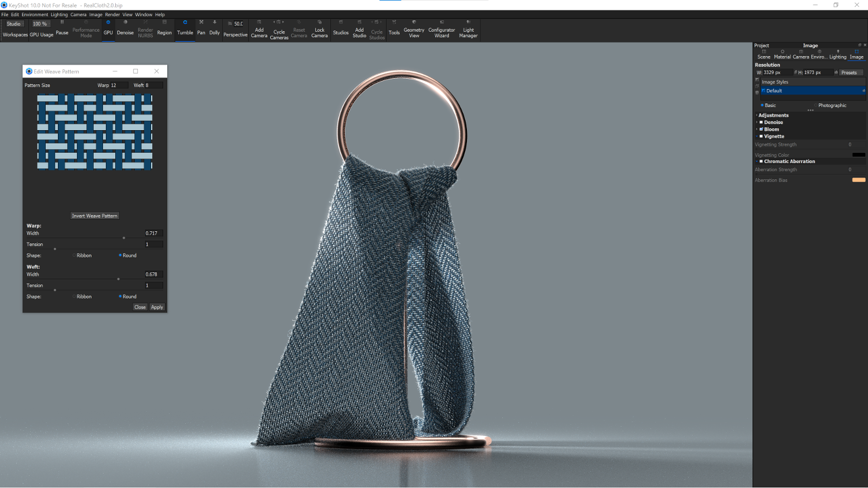Open the Studio workspaces dropdown
The image size is (868, 488).
point(14,24)
